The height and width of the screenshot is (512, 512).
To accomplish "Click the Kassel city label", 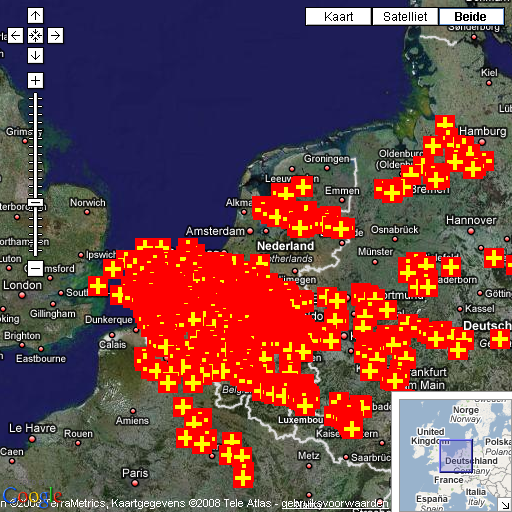I will coord(480,309).
